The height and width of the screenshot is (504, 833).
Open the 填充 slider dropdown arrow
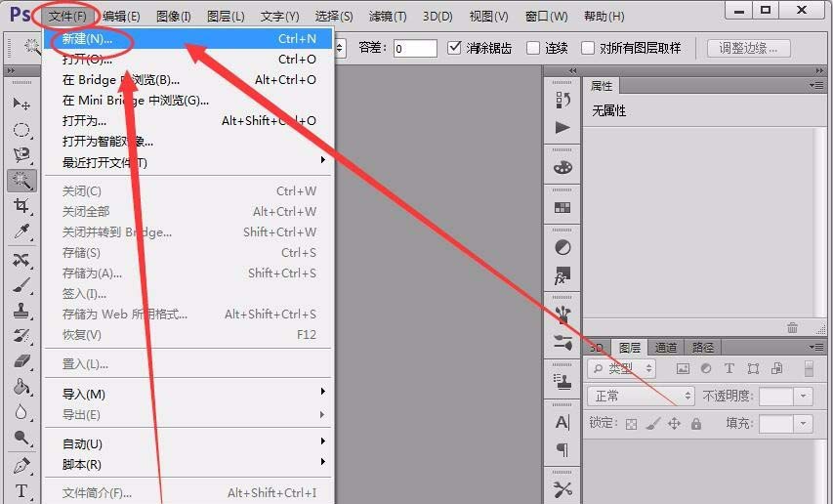803,423
